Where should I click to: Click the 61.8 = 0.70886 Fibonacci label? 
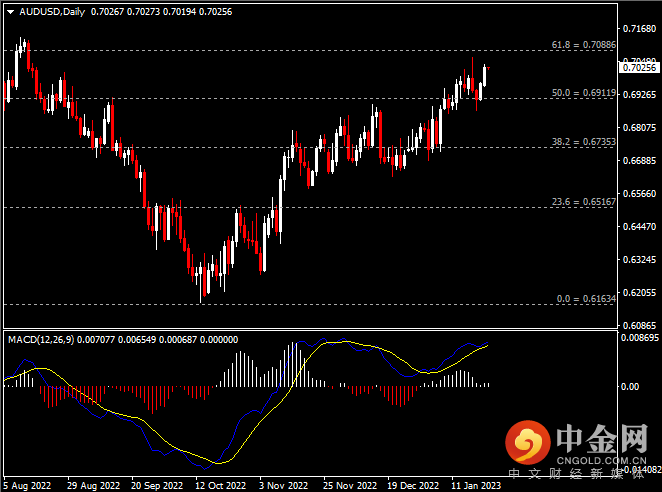point(583,45)
